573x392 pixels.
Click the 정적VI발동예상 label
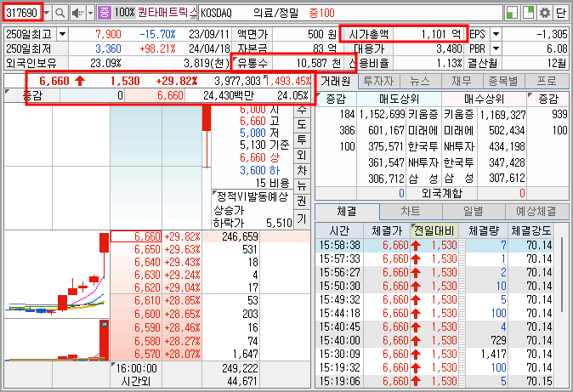coord(252,197)
